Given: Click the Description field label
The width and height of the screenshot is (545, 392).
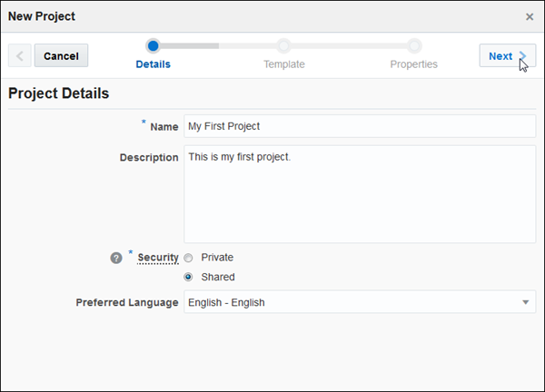Looking at the screenshot, I should pyautogui.click(x=149, y=157).
